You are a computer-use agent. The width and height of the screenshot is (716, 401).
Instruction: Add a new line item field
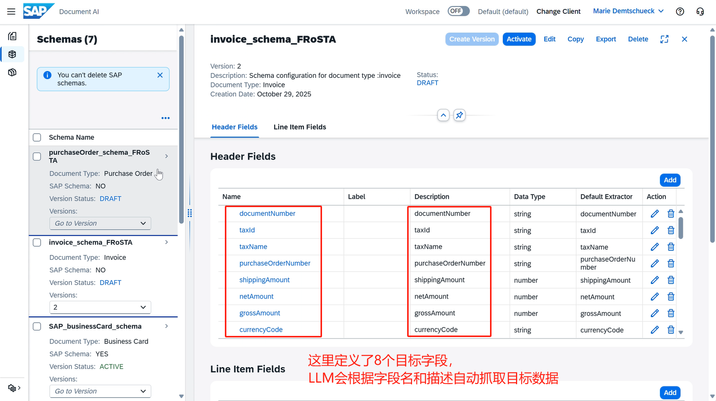pos(670,393)
